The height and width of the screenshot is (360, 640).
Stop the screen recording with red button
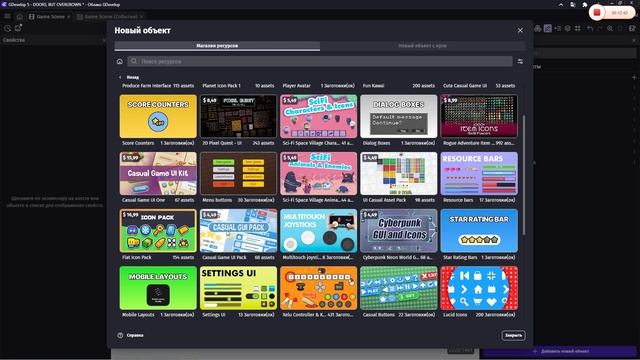point(596,13)
